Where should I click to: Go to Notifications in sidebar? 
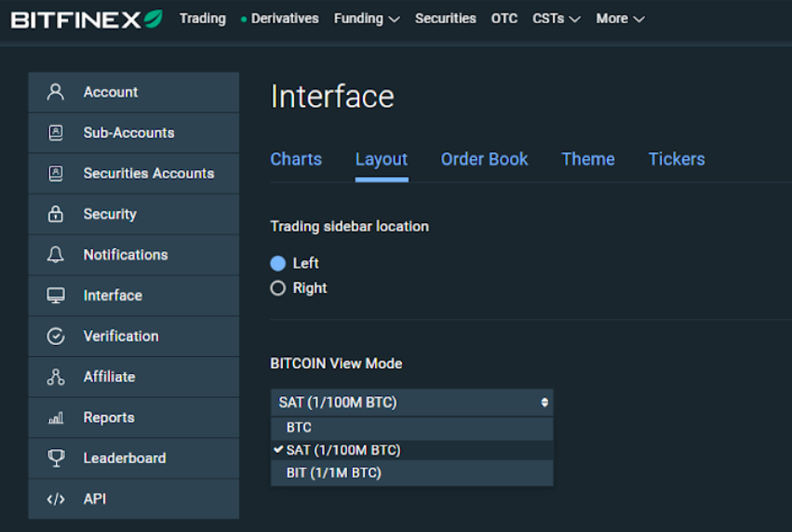[x=134, y=255]
